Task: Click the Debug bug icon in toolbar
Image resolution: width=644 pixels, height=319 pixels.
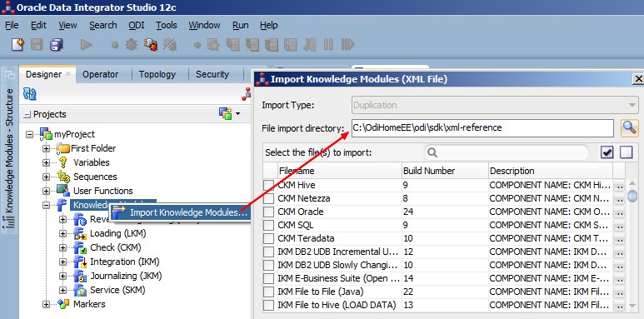Action: 131,44
